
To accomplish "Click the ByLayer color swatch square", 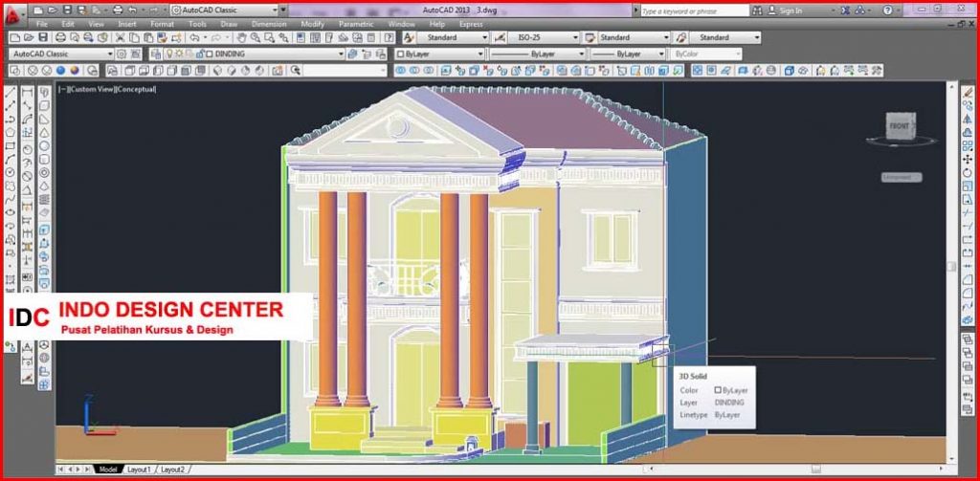I will [x=400, y=55].
